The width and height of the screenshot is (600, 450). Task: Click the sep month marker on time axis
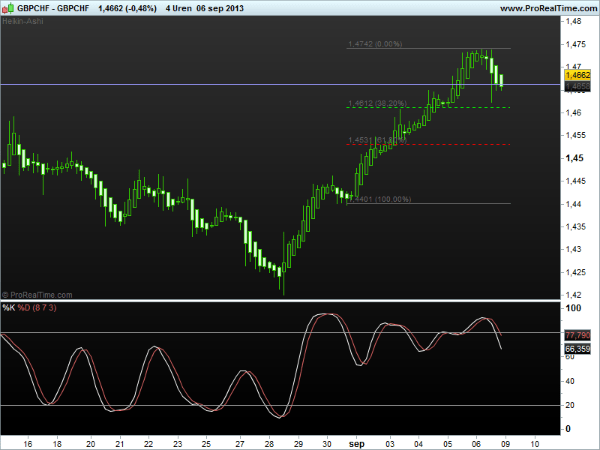pyautogui.click(x=357, y=444)
